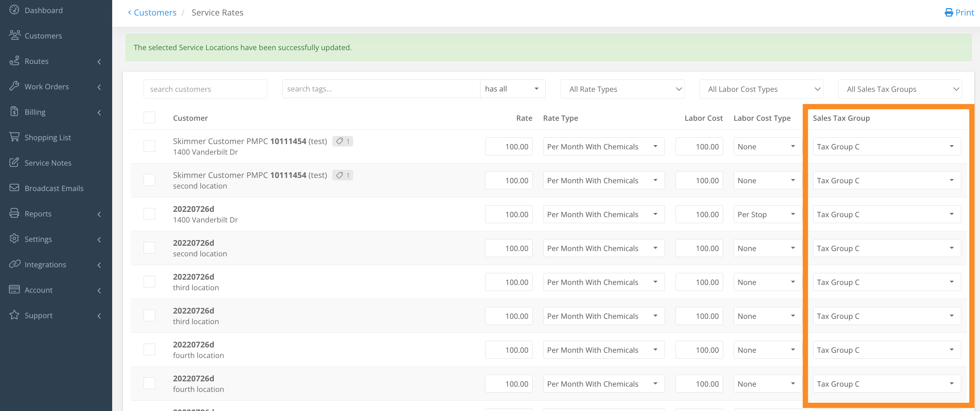
Task: Click the Support star icon
Action: [x=14, y=315]
